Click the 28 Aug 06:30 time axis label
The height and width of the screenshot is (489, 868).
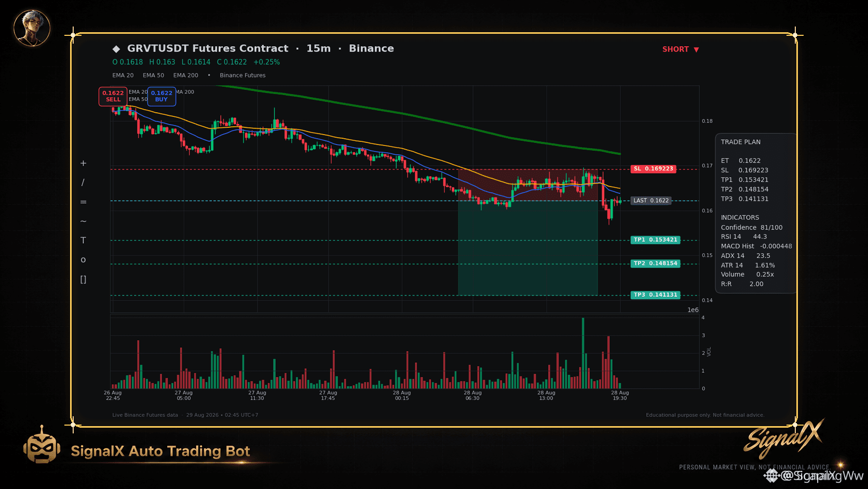[x=472, y=395]
